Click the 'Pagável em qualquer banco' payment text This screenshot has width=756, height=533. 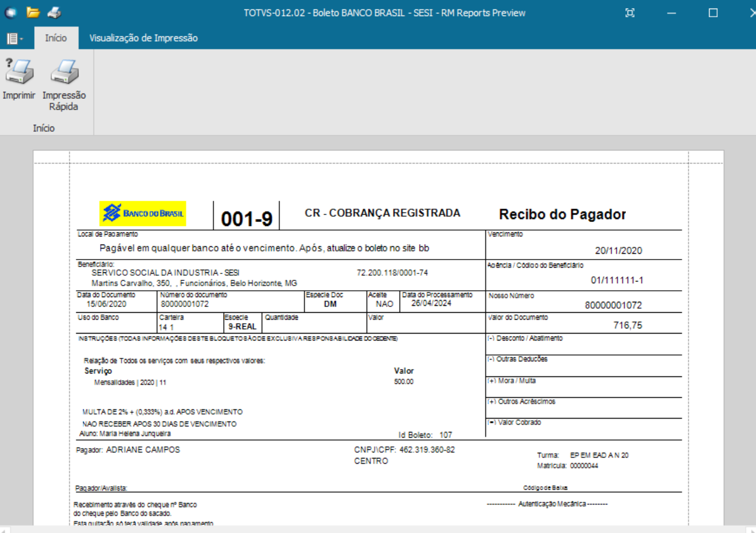pos(264,248)
